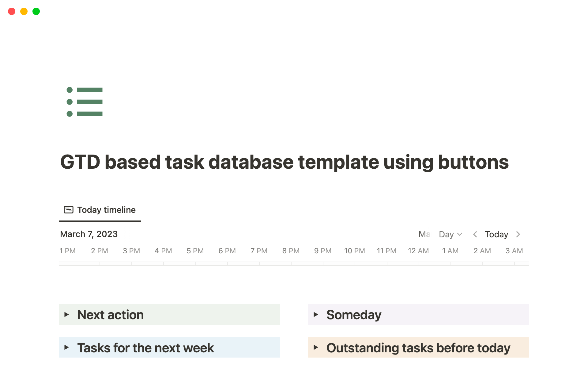
Task: Toggle open the Someday callout heading
Action: 354,314
